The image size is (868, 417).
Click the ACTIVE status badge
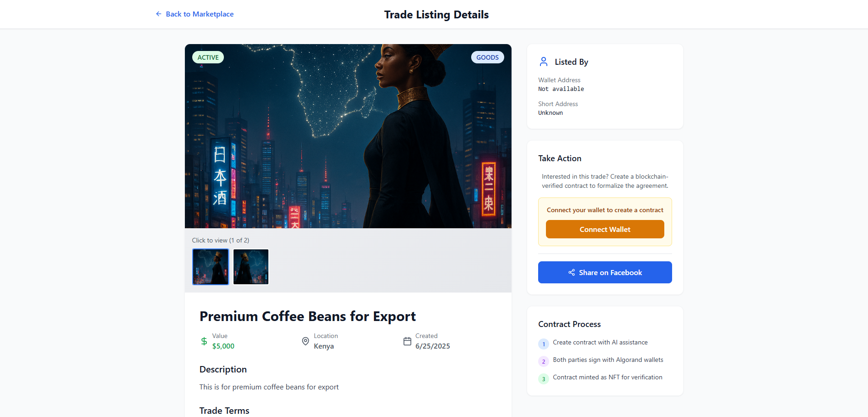[208, 57]
